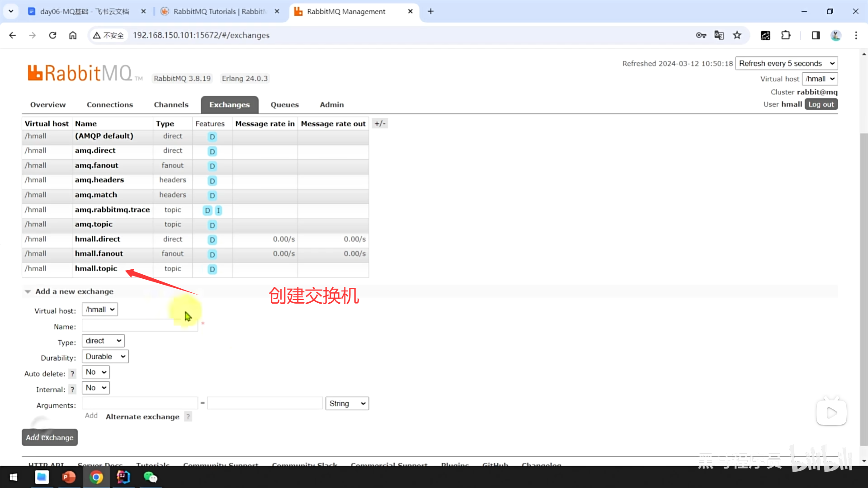Open browser extensions puzzle icon
The height and width of the screenshot is (488, 868).
click(x=786, y=35)
